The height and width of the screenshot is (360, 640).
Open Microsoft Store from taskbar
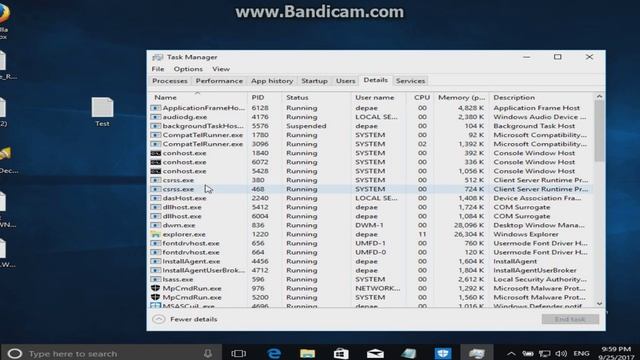(x=341, y=353)
